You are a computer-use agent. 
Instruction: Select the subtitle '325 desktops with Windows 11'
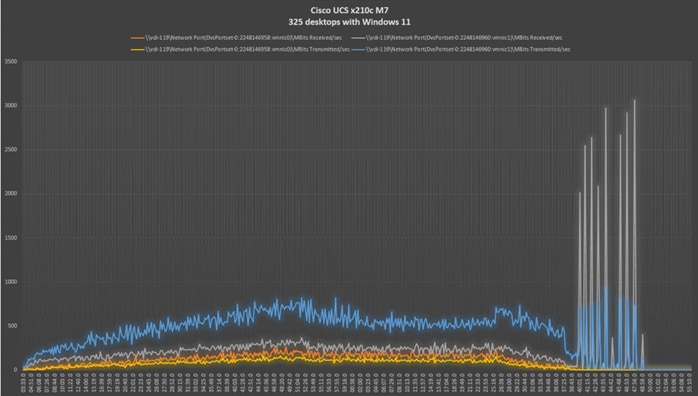click(x=349, y=22)
